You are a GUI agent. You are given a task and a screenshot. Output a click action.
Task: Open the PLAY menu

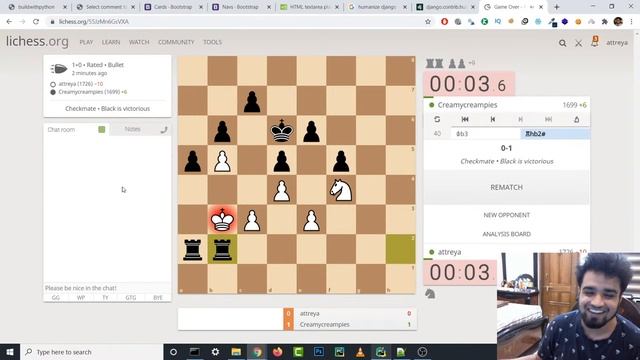point(86,42)
